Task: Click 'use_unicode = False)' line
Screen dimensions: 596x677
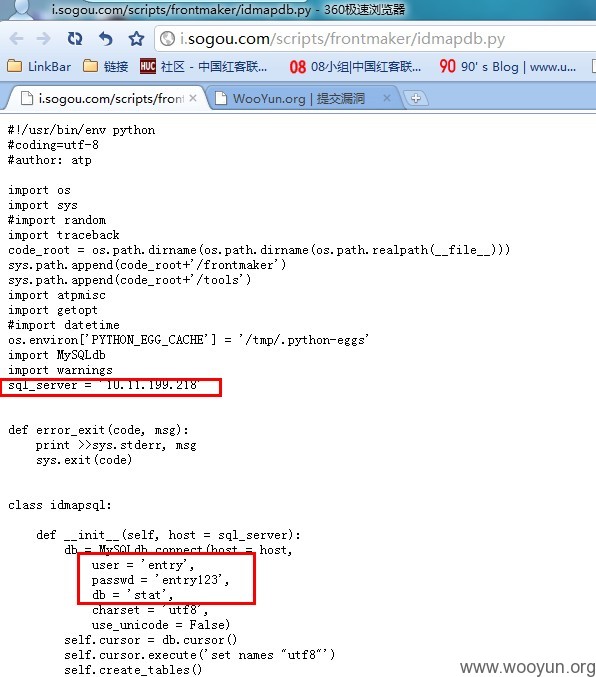Action: tap(161, 625)
